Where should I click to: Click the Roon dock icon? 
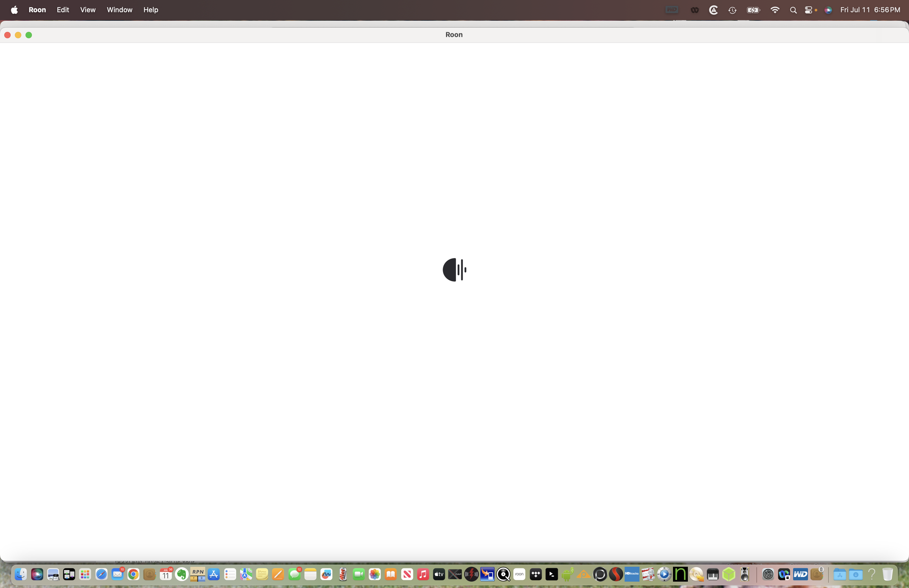(x=519, y=574)
